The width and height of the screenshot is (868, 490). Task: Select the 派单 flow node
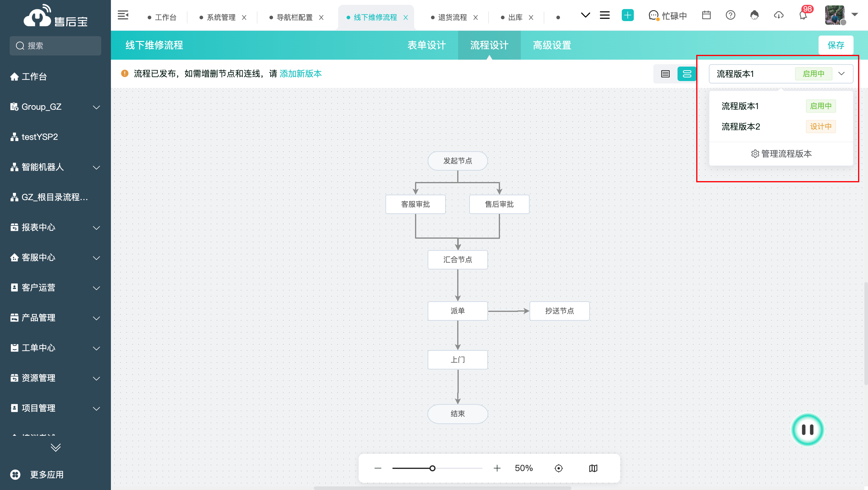pyautogui.click(x=458, y=311)
